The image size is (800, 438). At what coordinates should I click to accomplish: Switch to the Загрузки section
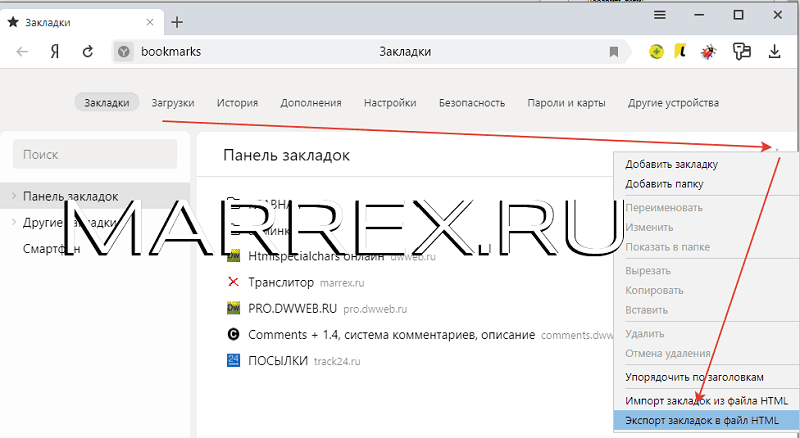(x=173, y=103)
